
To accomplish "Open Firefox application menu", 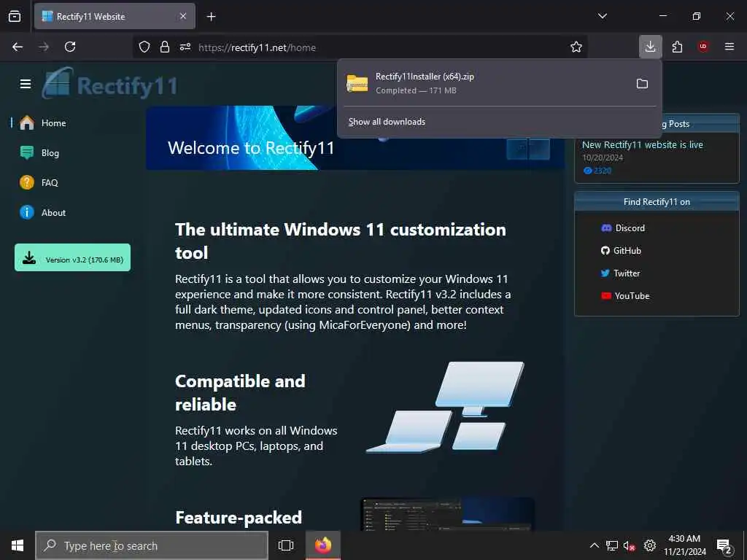I will (729, 47).
